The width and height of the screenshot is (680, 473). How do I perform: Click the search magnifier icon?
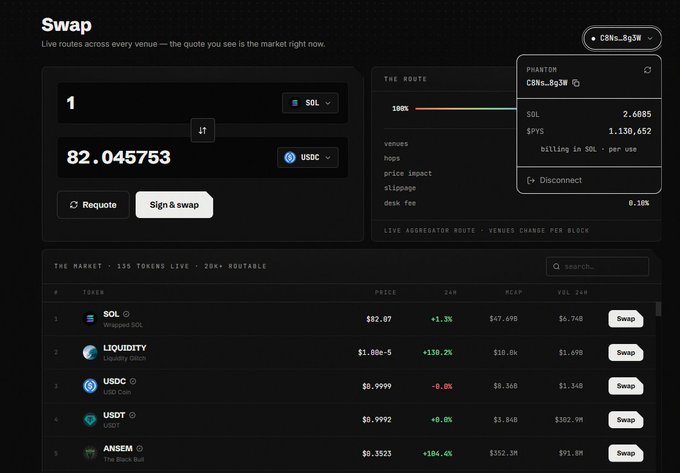coord(556,266)
